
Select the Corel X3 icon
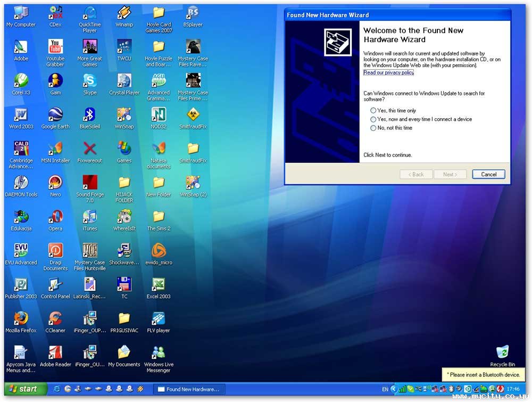[x=21, y=85]
